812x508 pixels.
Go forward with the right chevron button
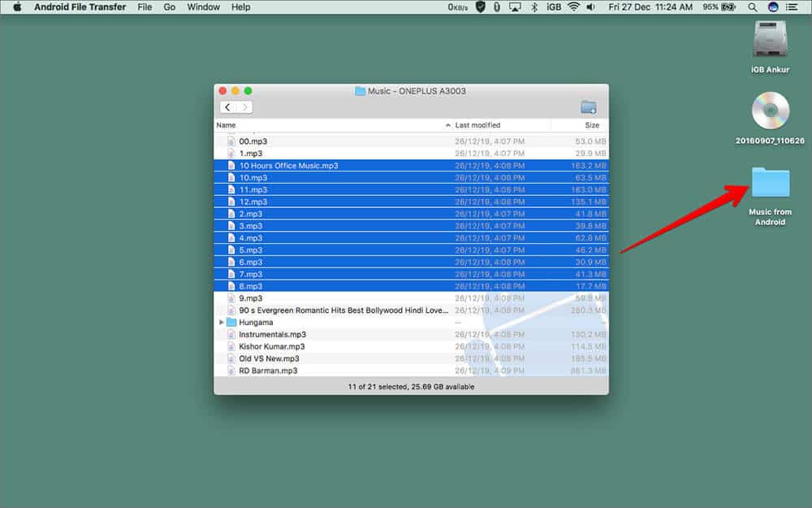tap(244, 107)
